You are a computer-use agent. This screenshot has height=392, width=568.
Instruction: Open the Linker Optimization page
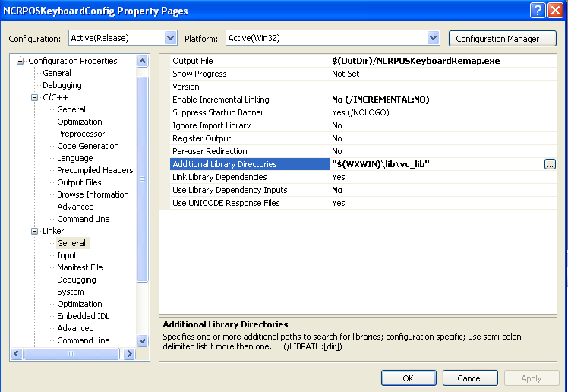click(79, 304)
